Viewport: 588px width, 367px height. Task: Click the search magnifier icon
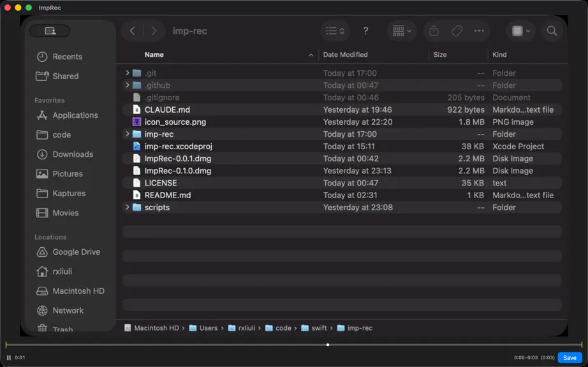pyautogui.click(x=552, y=31)
